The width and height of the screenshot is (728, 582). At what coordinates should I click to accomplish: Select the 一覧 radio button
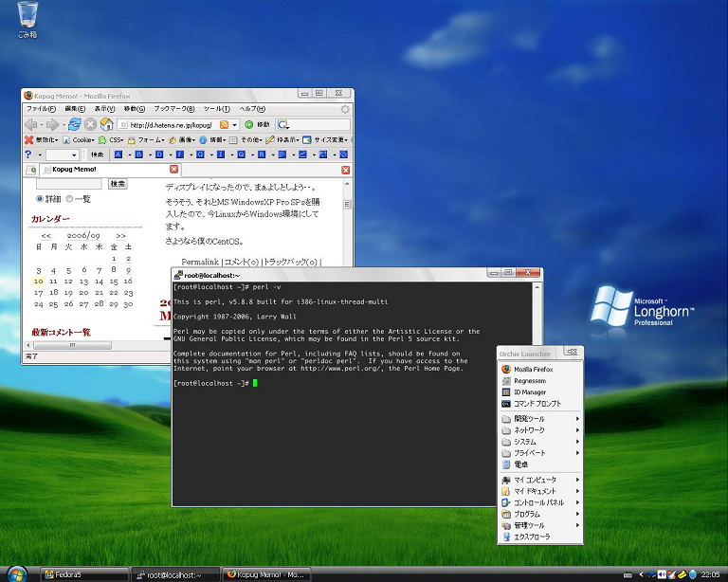coord(69,199)
